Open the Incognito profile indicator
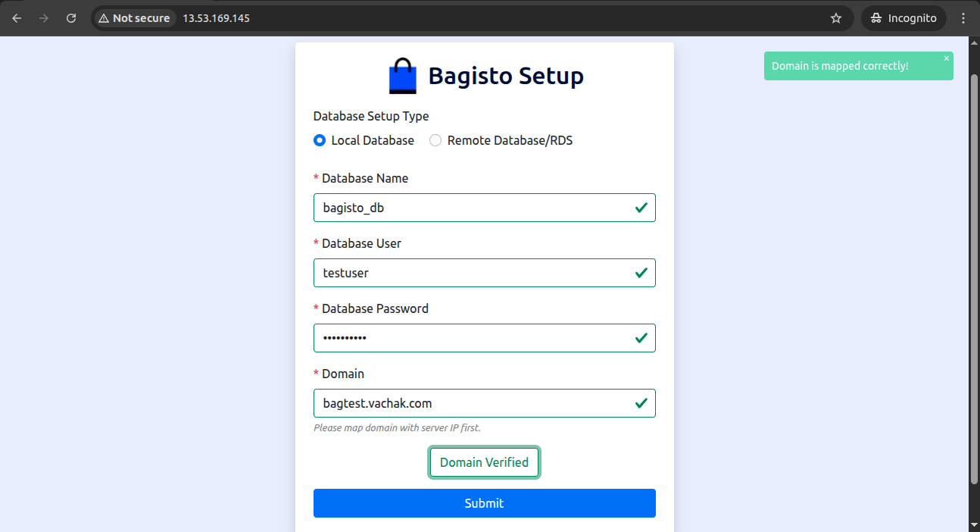The width and height of the screenshot is (980, 532). [904, 18]
